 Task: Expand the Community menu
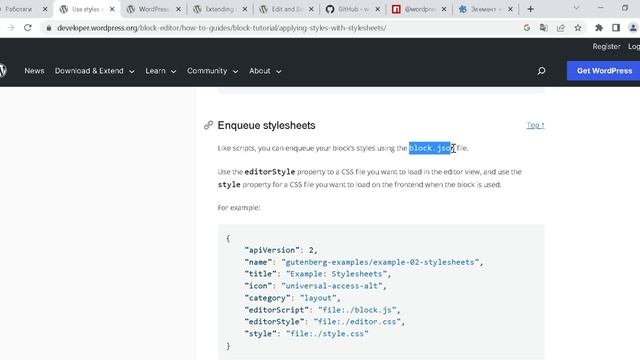pos(212,71)
